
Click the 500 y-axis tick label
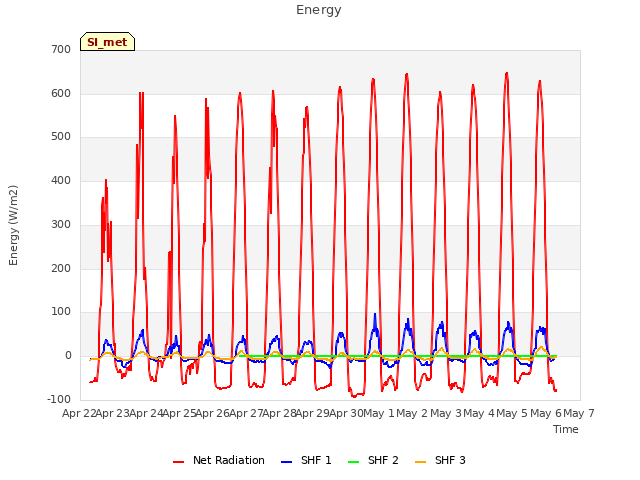pos(61,137)
